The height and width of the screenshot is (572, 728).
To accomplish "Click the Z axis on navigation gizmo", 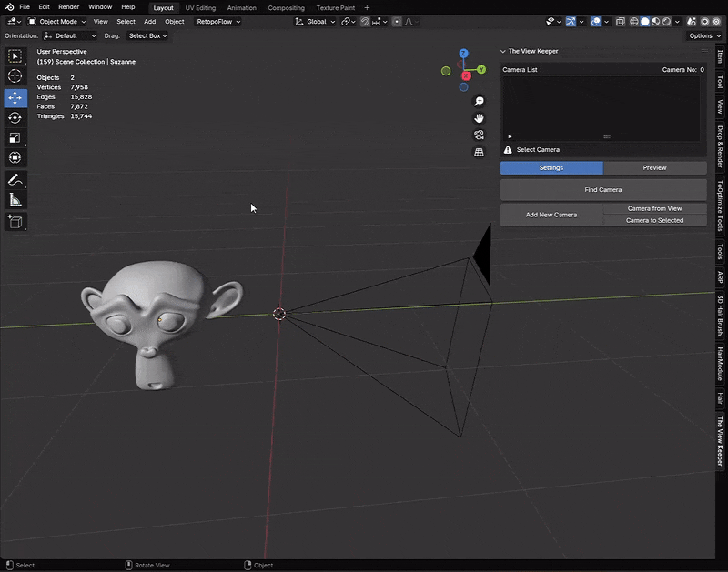I will (x=463, y=54).
